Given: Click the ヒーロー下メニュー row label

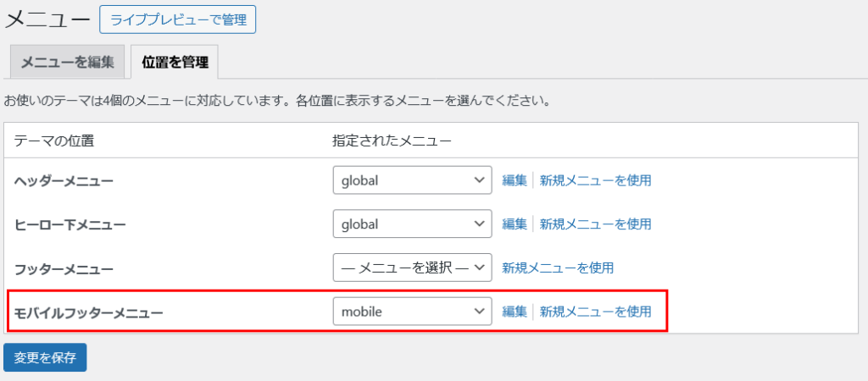Looking at the screenshot, I should coord(70,225).
